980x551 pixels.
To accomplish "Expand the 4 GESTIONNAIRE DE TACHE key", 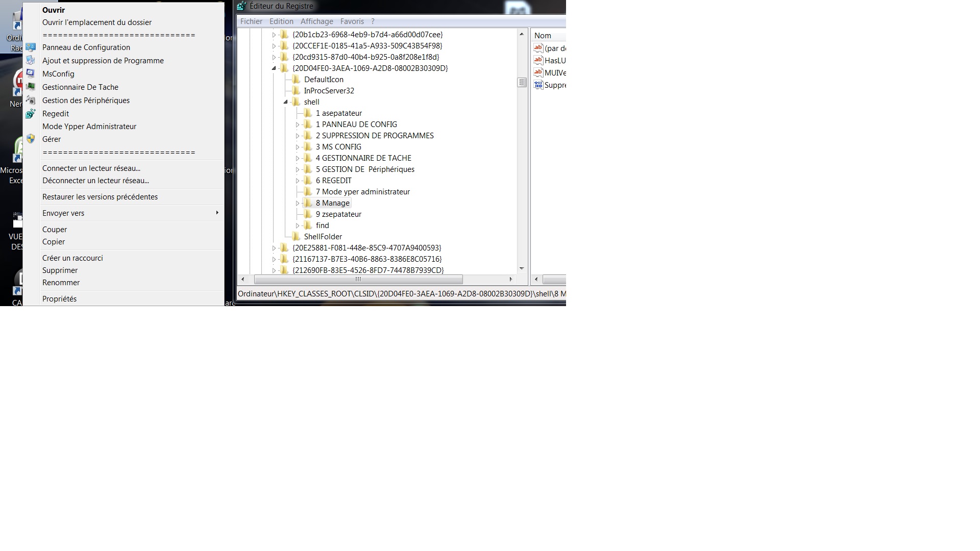I will tap(298, 158).
